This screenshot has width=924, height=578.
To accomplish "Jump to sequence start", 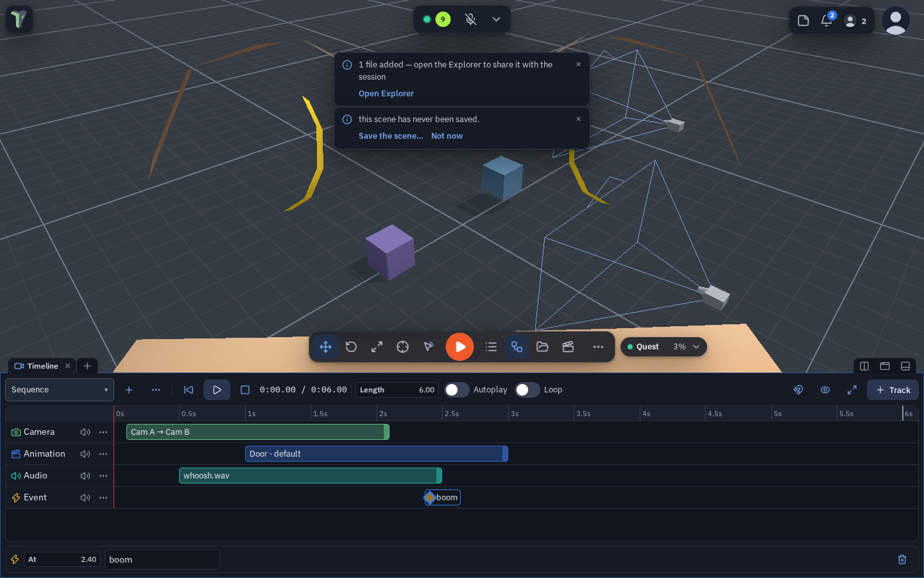I will [x=189, y=390].
